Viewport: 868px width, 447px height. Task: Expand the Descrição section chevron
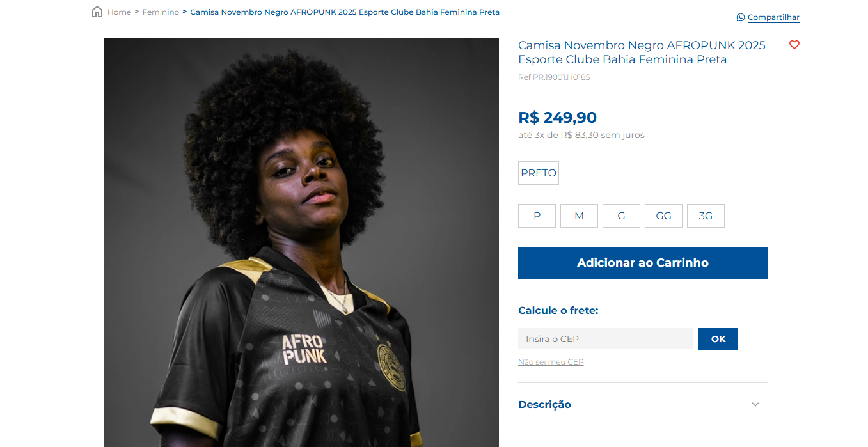pos(755,405)
